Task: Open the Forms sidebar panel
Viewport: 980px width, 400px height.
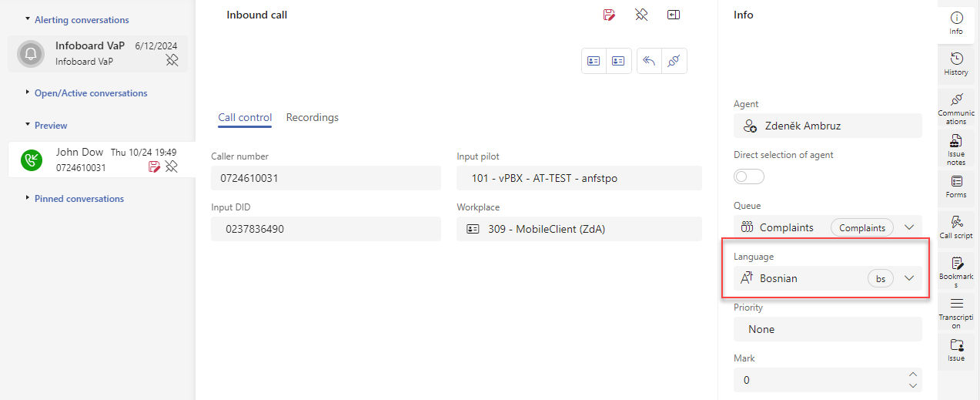Action: pos(956,187)
